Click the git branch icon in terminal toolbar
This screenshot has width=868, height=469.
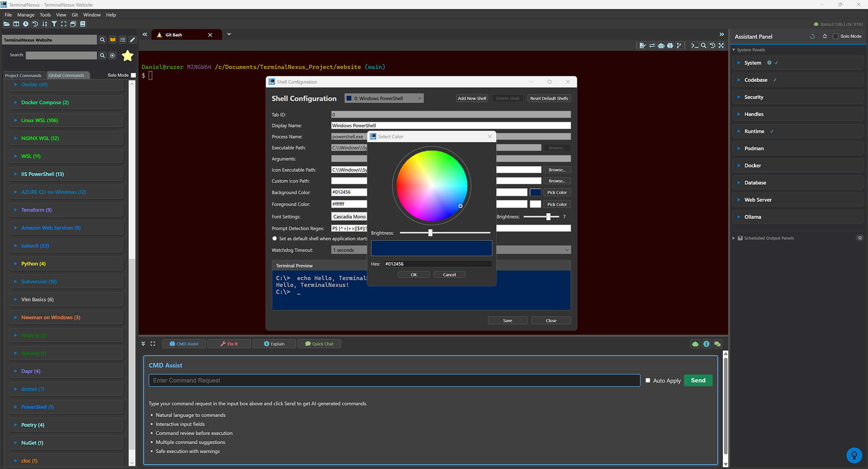pos(679,46)
